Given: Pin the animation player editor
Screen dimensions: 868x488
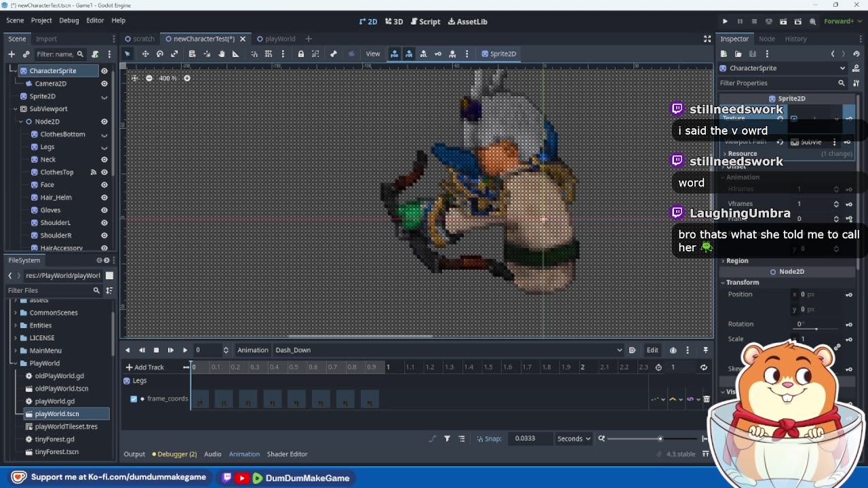Looking at the screenshot, I should pos(705,350).
